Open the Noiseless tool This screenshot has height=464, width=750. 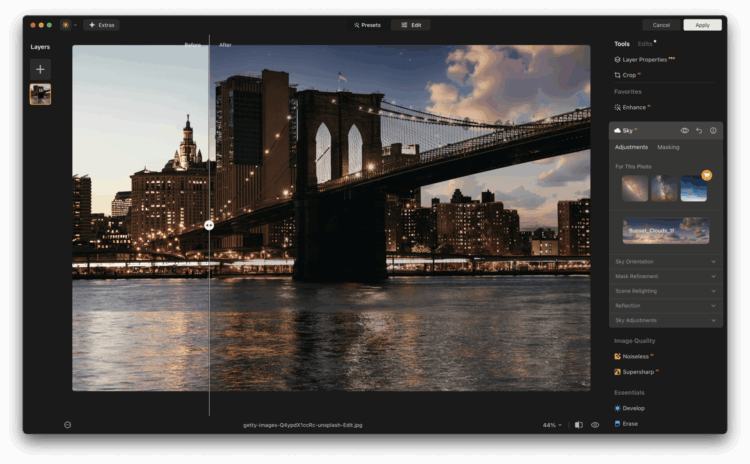(x=635, y=356)
